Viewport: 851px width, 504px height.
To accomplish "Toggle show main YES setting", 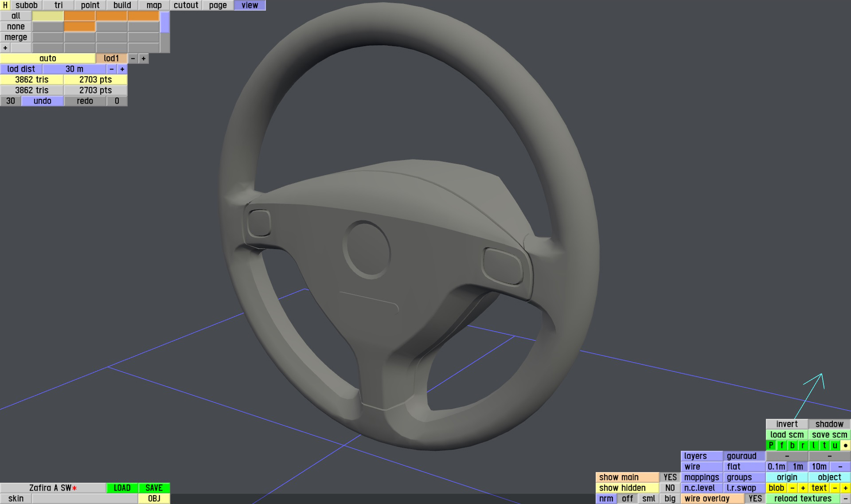I will point(670,477).
